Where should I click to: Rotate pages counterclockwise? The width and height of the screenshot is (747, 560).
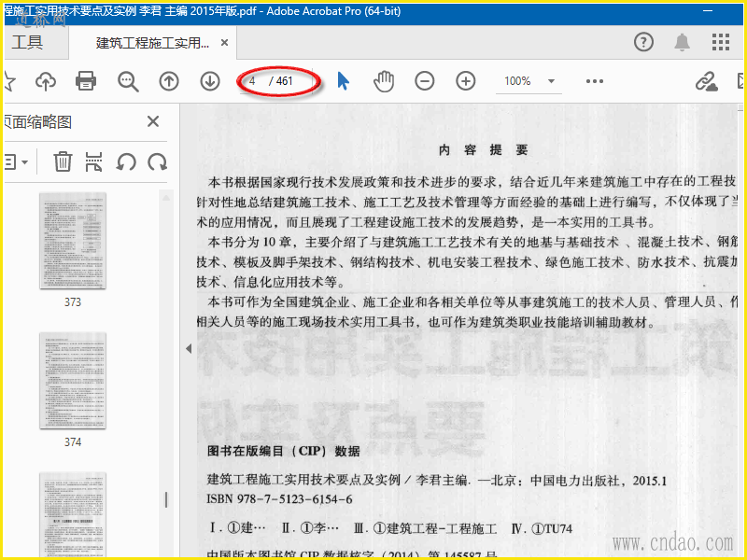(x=126, y=162)
